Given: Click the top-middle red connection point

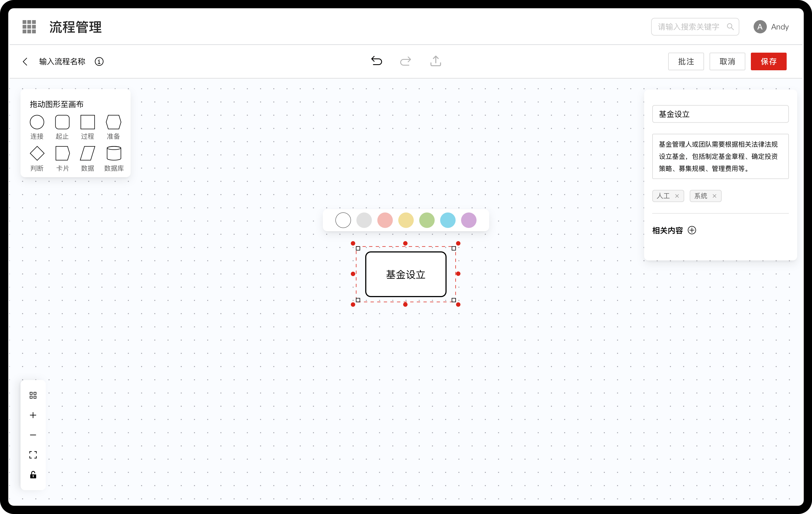Looking at the screenshot, I should (405, 243).
